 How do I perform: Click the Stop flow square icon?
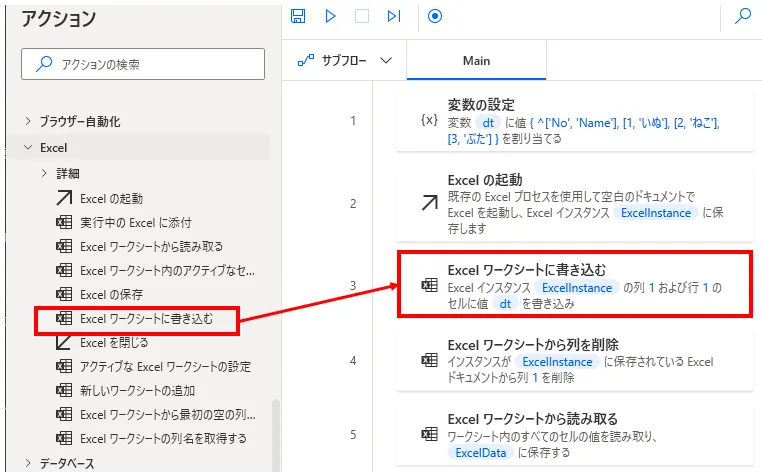coord(362,16)
